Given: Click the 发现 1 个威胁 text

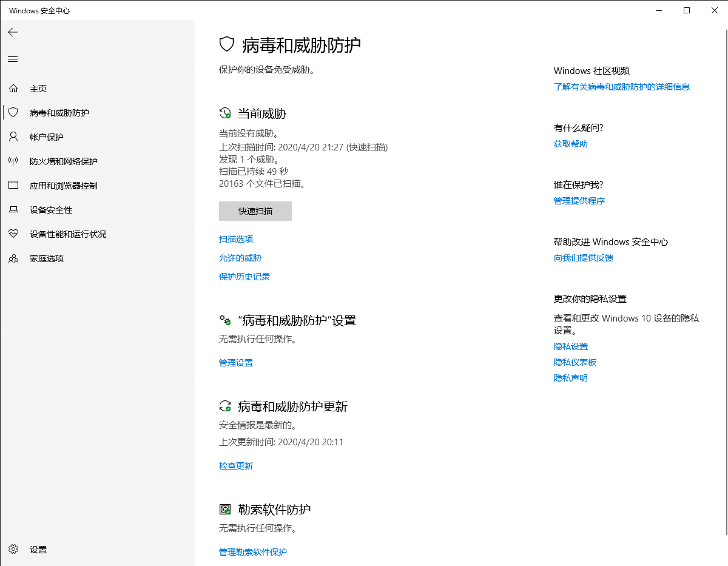Looking at the screenshot, I should pos(249,159).
